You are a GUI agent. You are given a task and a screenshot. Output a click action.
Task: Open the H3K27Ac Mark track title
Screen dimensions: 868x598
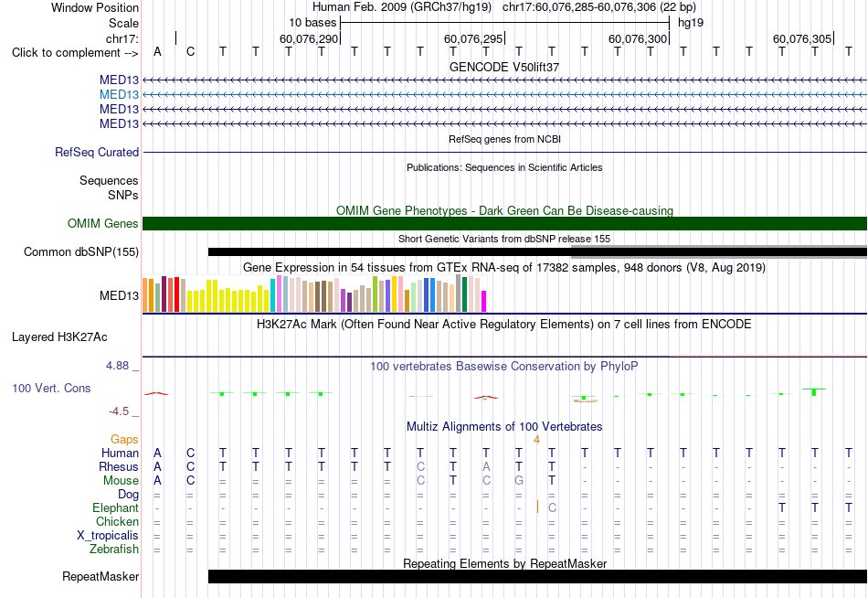(504, 325)
